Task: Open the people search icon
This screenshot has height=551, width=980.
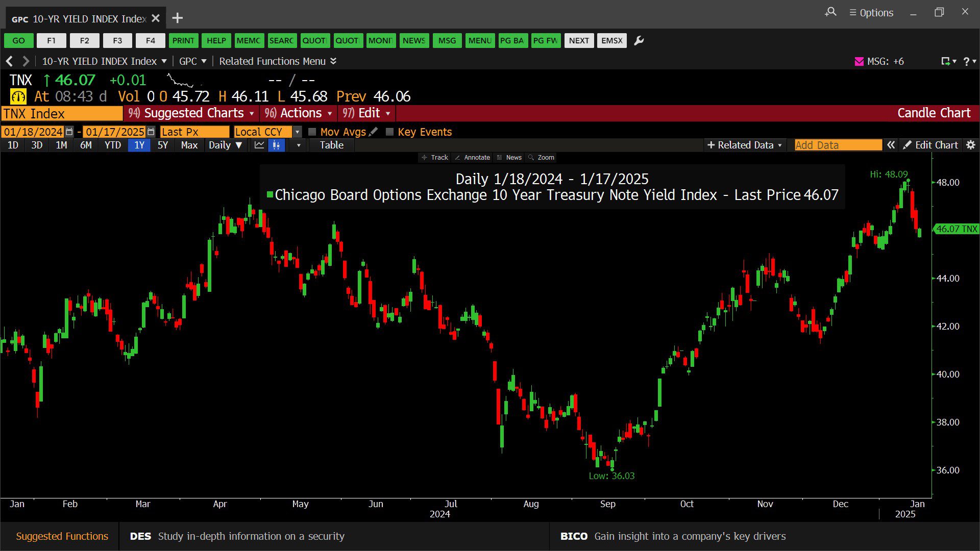Action: 830,12
